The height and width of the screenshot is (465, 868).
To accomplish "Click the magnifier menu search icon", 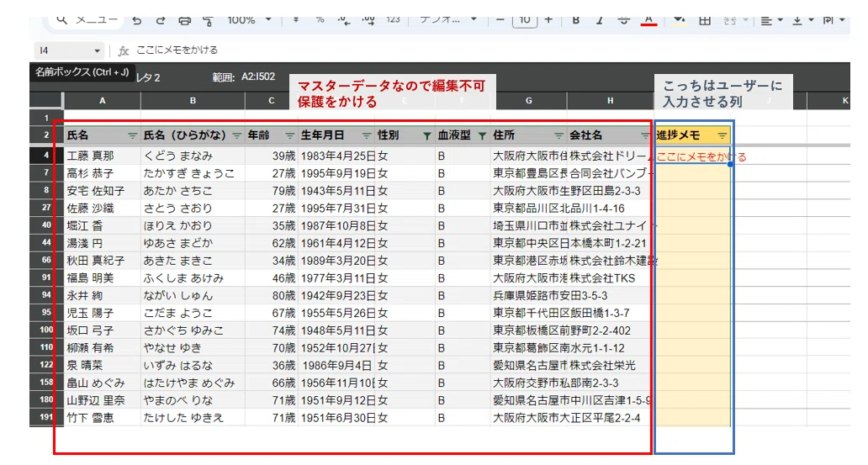I will tap(62, 20).
